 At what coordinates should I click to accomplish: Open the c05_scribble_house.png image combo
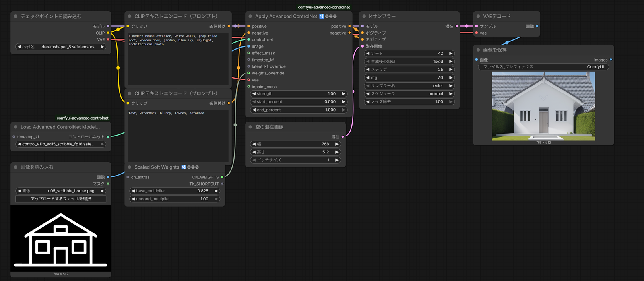(x=61, y=191)
